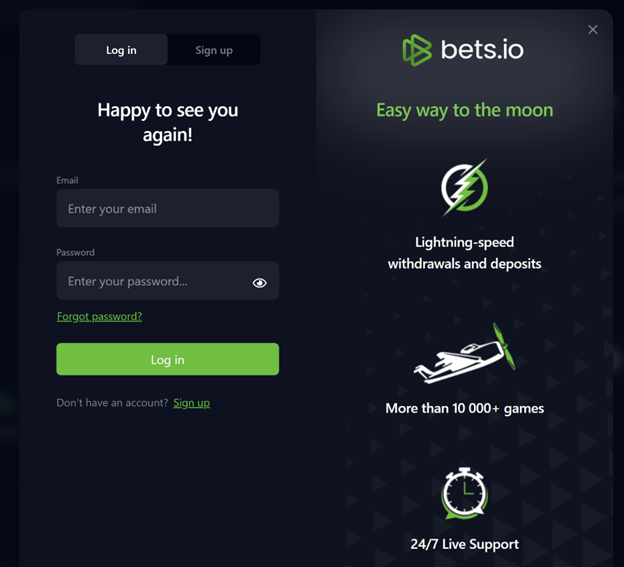This screenshot has width=624, height=567.
Task: Follow the Sign up link below the button
Action: 191,403
